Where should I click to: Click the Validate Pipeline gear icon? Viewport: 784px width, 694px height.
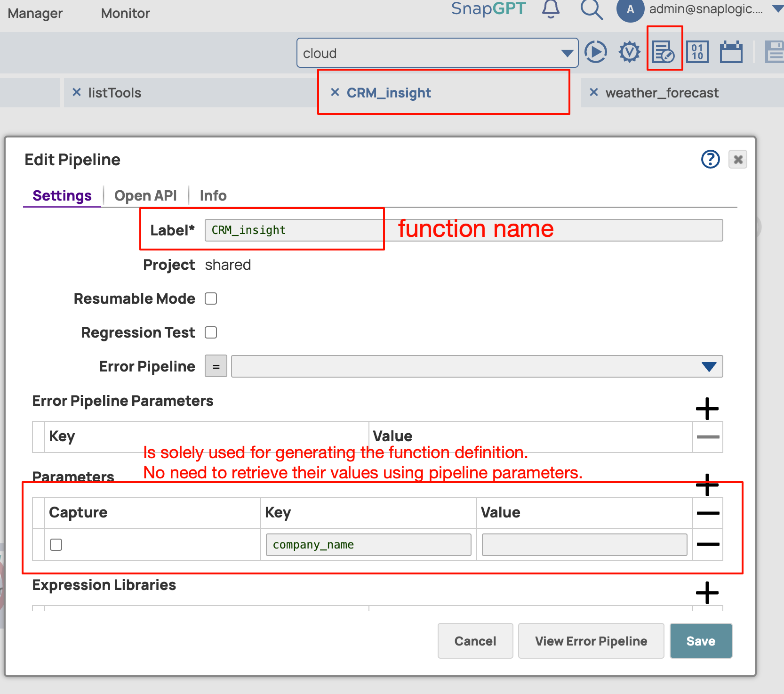click(x=629, y=52)
